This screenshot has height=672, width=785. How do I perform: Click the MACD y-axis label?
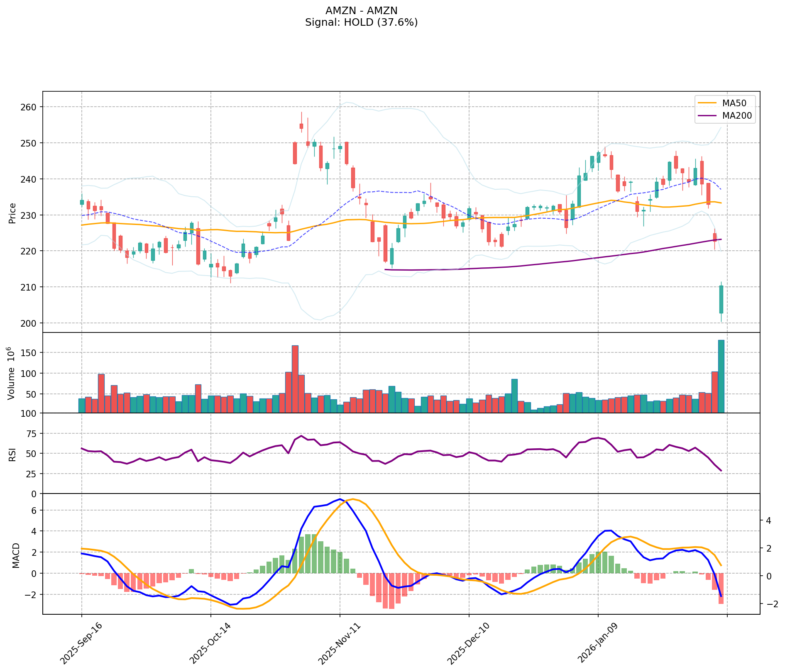click(16, 555)
